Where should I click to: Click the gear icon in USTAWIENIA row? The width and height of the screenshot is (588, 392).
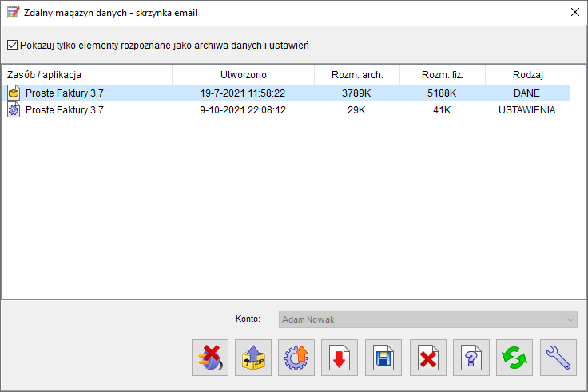click(x=14, y=110)
